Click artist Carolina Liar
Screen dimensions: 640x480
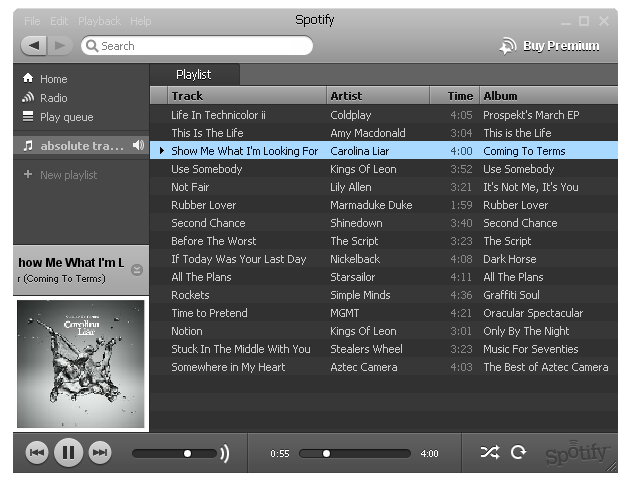360,151
